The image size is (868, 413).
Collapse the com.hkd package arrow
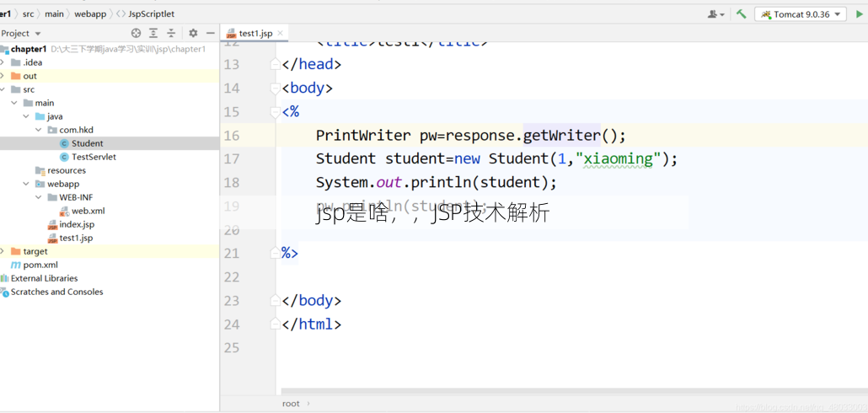pos(38,130)
